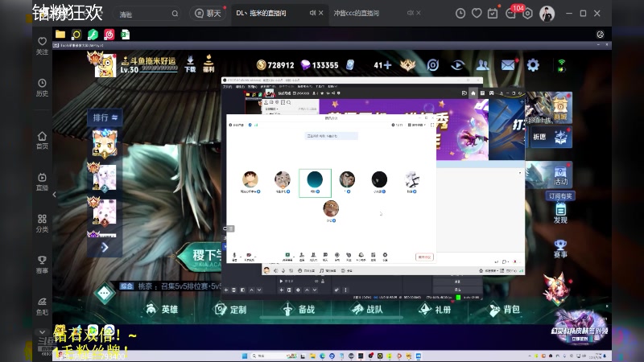Screen dimensions: 644x362
Task: Open hexagon settings icon in title bar
Action: coord(527,14)
